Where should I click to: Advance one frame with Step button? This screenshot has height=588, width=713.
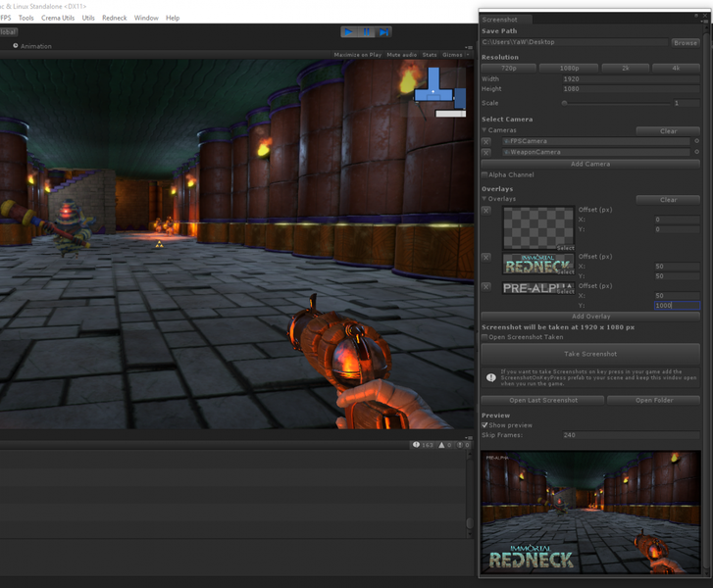[x=383, y=31]
